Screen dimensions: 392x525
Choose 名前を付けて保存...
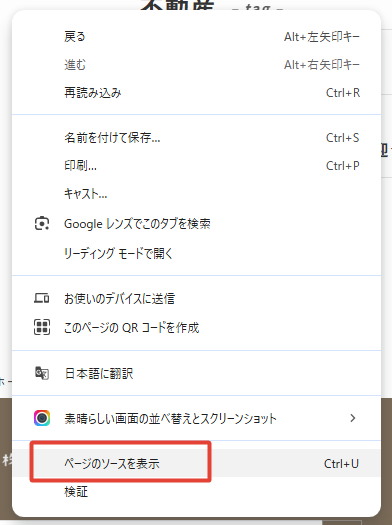tap(197, 138)
